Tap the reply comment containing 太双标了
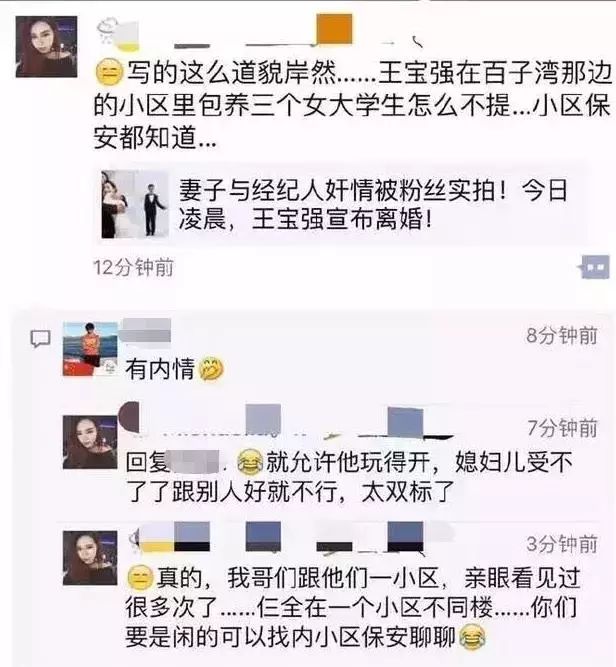 (349, 476)
